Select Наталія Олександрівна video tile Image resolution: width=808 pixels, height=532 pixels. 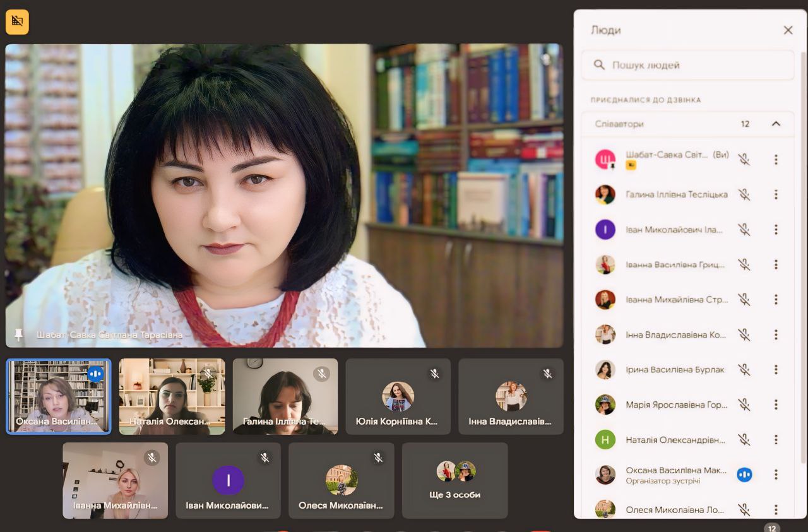pos(172,396)
